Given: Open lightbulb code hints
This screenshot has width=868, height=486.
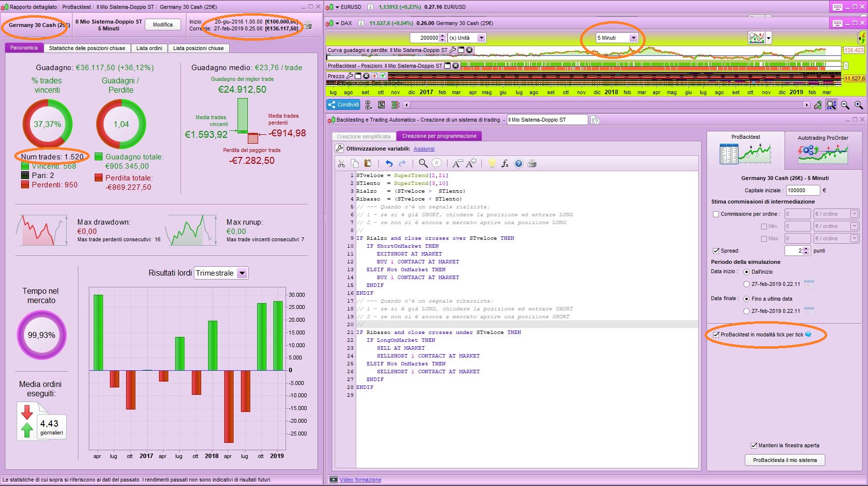Looking at the screenshot, I should [492, 164].
